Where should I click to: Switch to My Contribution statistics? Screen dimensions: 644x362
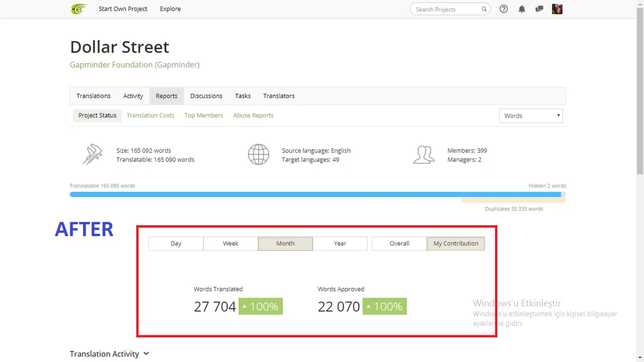pyautogui.click(x=456, y=243)
